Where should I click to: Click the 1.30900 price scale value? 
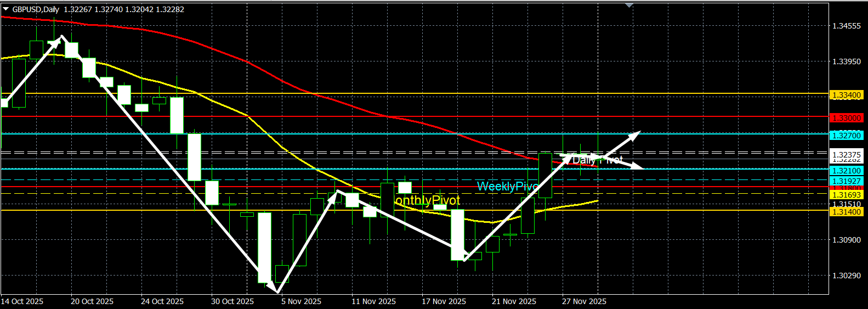(x=847, y=240)
